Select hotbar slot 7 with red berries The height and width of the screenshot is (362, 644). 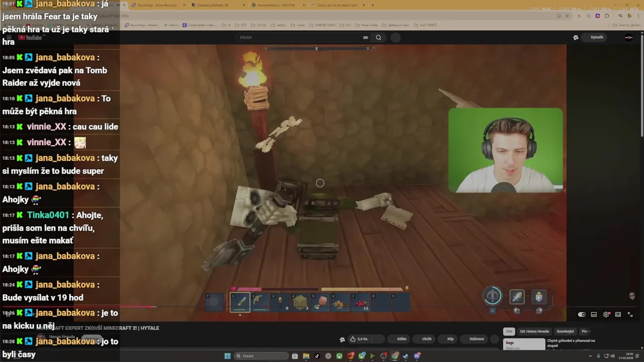(x=361, y=302)
